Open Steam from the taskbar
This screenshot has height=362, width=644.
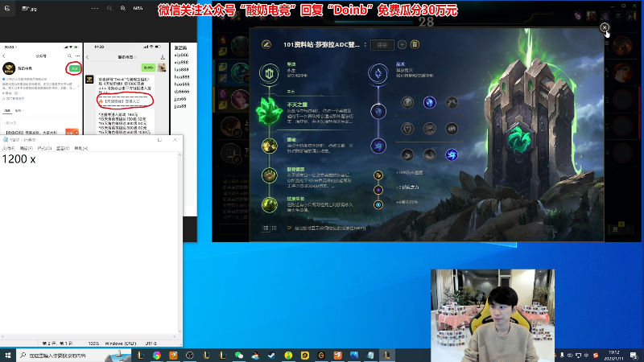pos(272,356)
